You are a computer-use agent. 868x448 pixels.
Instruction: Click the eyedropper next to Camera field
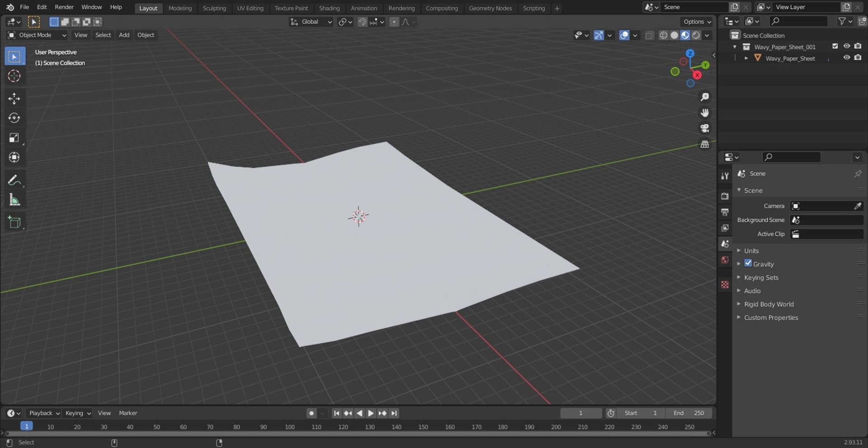tap(857, 206)
